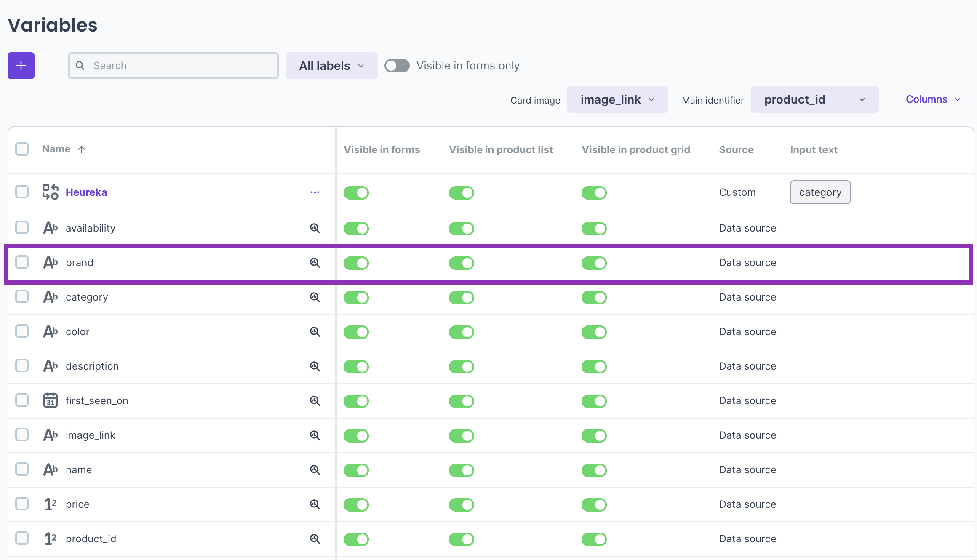This screenshot has height=560, width=977.
Task: Inspect values icon for brand row
Action: click(315, 263)
